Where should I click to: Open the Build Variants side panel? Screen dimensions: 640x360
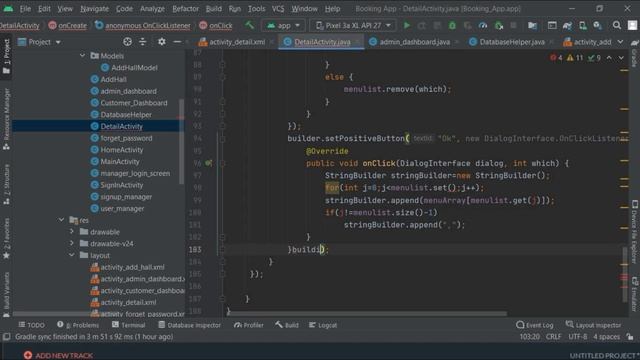pos(6,294)
